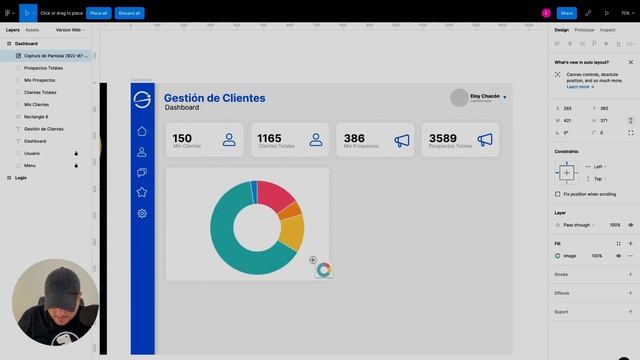The image size is (640, 360).
Task: Add a new fill
Action: point(631,244)
